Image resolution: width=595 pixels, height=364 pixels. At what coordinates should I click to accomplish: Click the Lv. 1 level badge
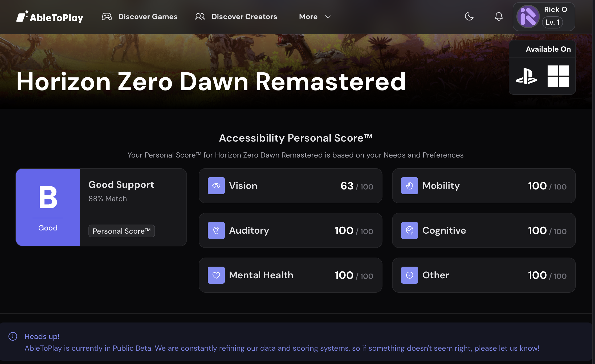tap(552, 22)
